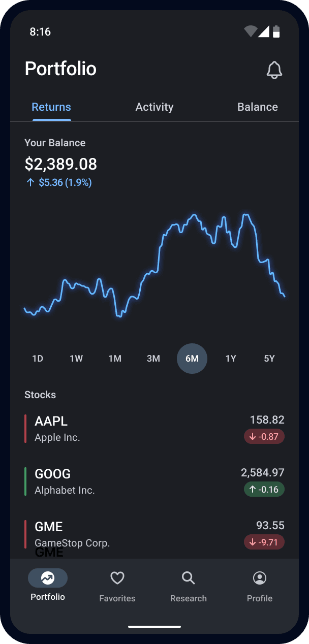Click the notification bell icon
This screenshot has height=644, width=309.
(x=274, y=70)
